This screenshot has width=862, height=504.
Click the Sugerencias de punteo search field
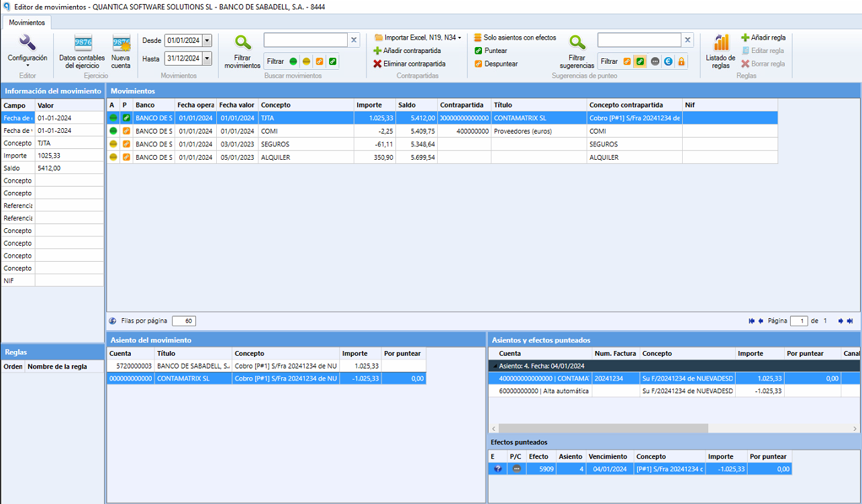(639, 40)
